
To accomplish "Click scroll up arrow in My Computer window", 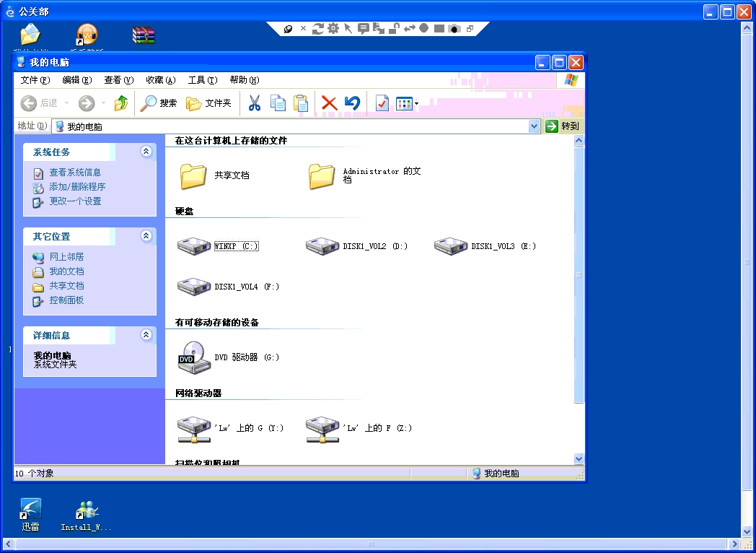I will coord(579,141).
